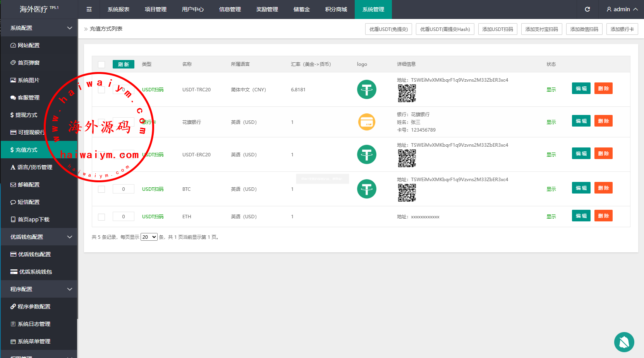The image size is (644, 358).
Task: Open QR code thumbnail in USDT-ERC20 row
Action: [x=407, y=158]
